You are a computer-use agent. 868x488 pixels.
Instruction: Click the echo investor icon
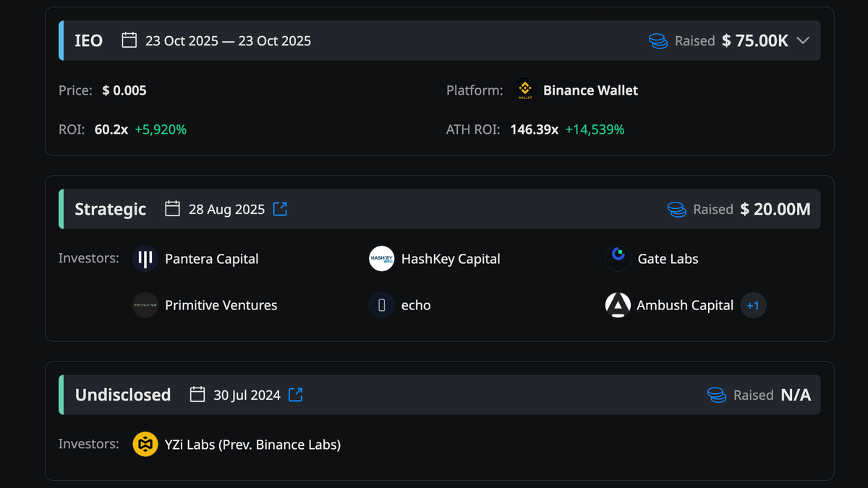tap(381, 305)
